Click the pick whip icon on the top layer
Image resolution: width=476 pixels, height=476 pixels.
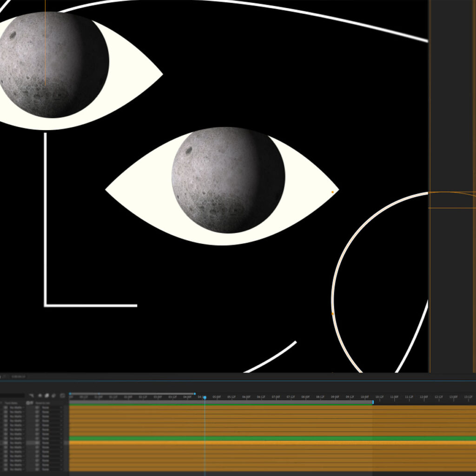37,407
